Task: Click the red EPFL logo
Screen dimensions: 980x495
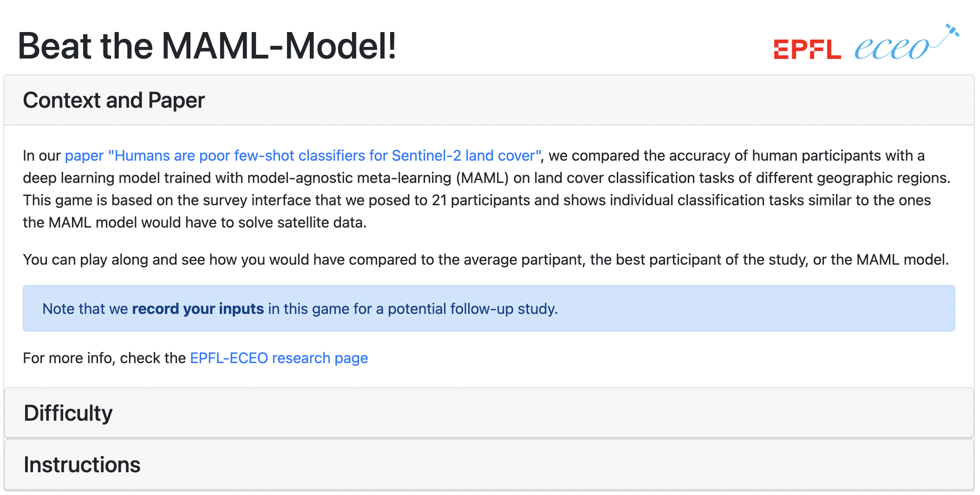Action: coord(807,49)
